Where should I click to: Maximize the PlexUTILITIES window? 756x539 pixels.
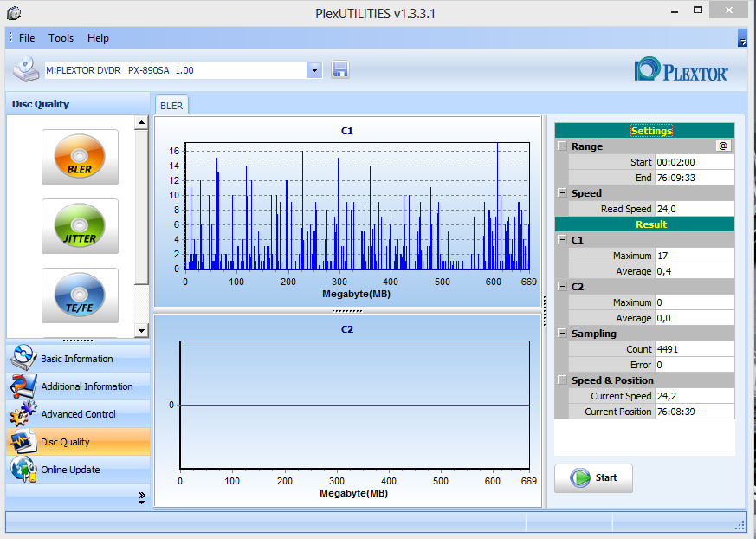point(698,10)
